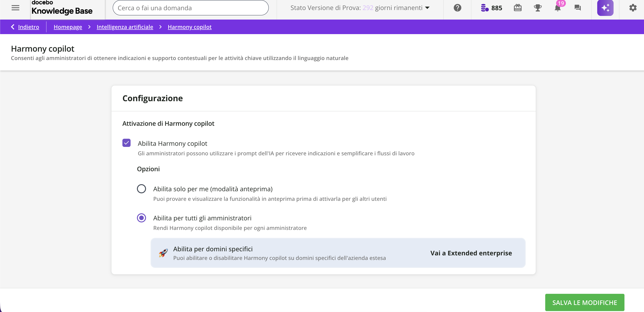The width and height of the screenshot is (644, 312).
Task: Select Abilita per tutti gli amministratori
Action: pos(141,218)
